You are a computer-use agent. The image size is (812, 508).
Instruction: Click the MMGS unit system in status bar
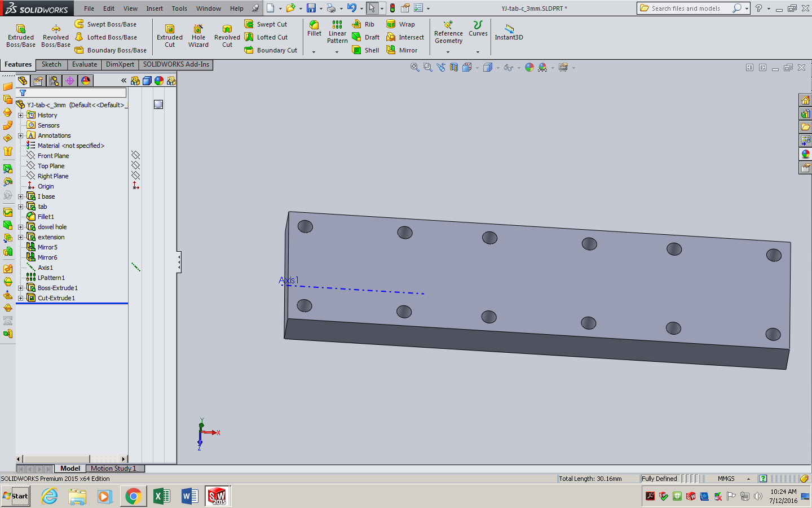pyautogui.click(x=726, y=479)
